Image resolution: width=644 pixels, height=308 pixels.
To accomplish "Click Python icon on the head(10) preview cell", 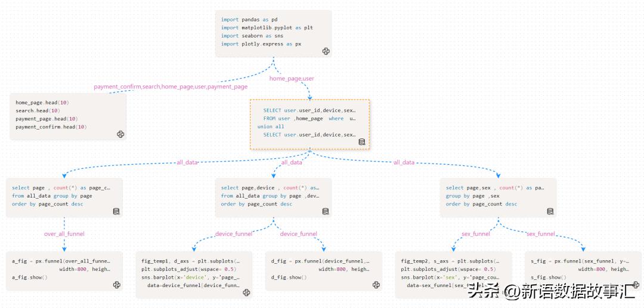I will point(120,134).
